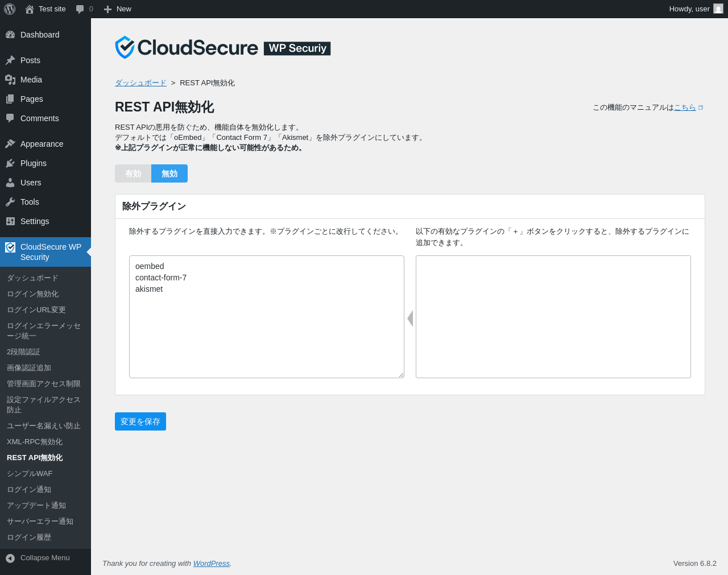Open the WordPress logo menu
Viewport: 728px width, 575px height.
(10, 9)
